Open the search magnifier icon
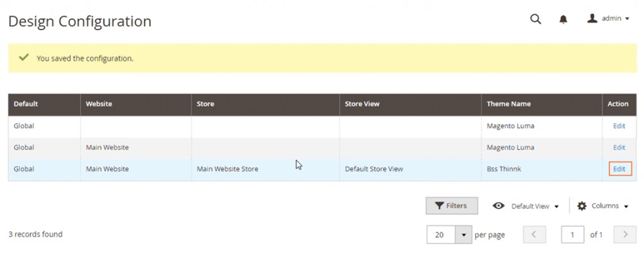The image size is (644, 258). (x=535, y=20)
